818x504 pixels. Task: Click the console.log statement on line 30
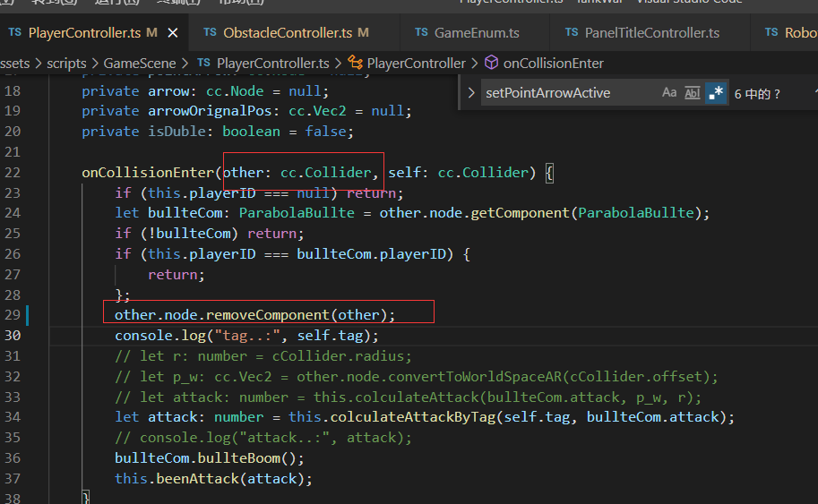coord(246,335)
